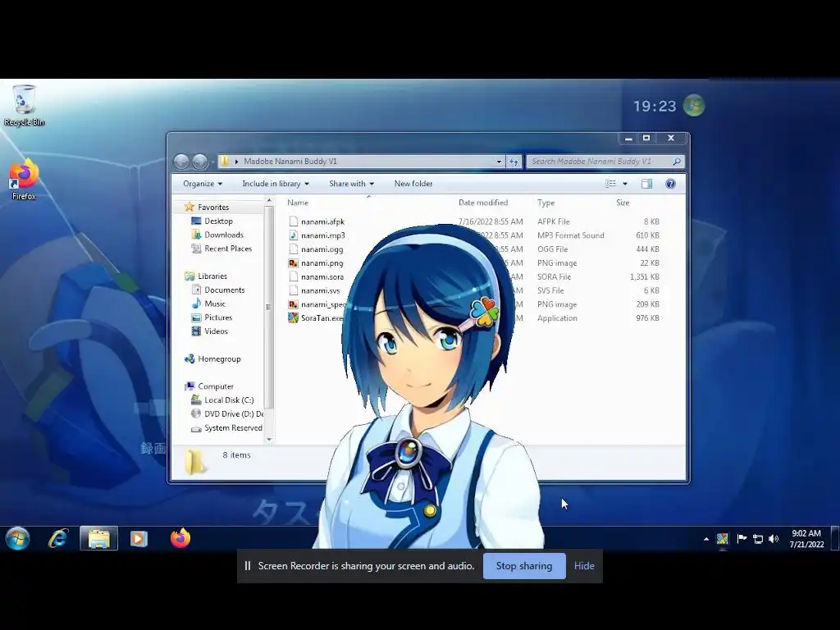Open System Reserved drive in navigation pane
Viewport: 840px width, 630px height.
233,428
